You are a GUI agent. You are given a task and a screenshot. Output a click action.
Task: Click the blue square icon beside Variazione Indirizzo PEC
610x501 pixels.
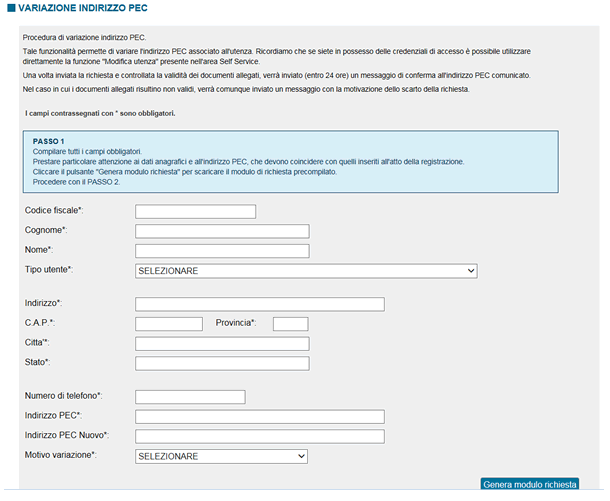pos(11,8)
